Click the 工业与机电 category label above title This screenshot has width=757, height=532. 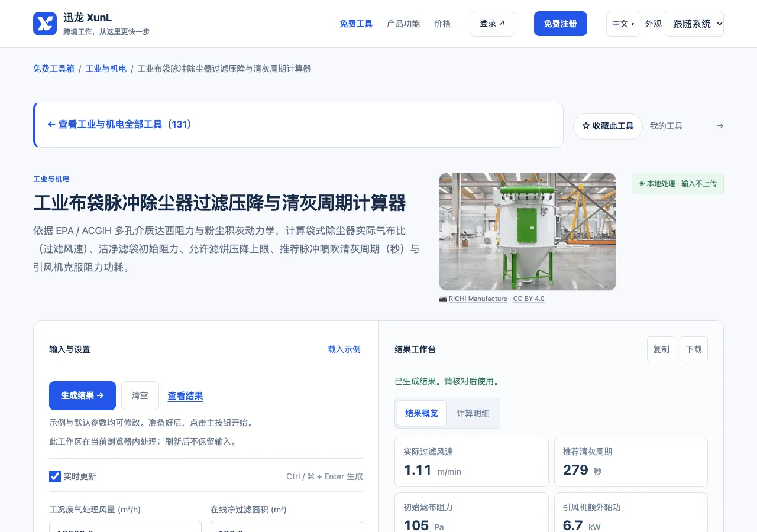coord(51,179)
